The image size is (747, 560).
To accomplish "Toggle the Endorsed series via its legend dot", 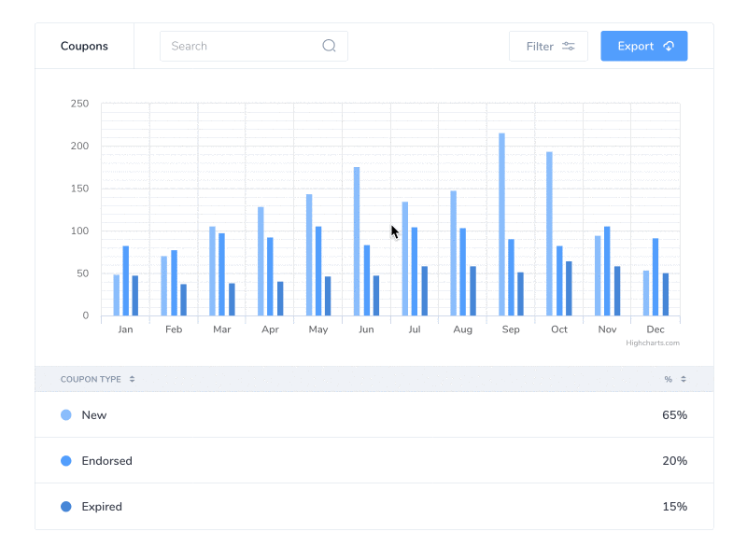I will (64, 460).
